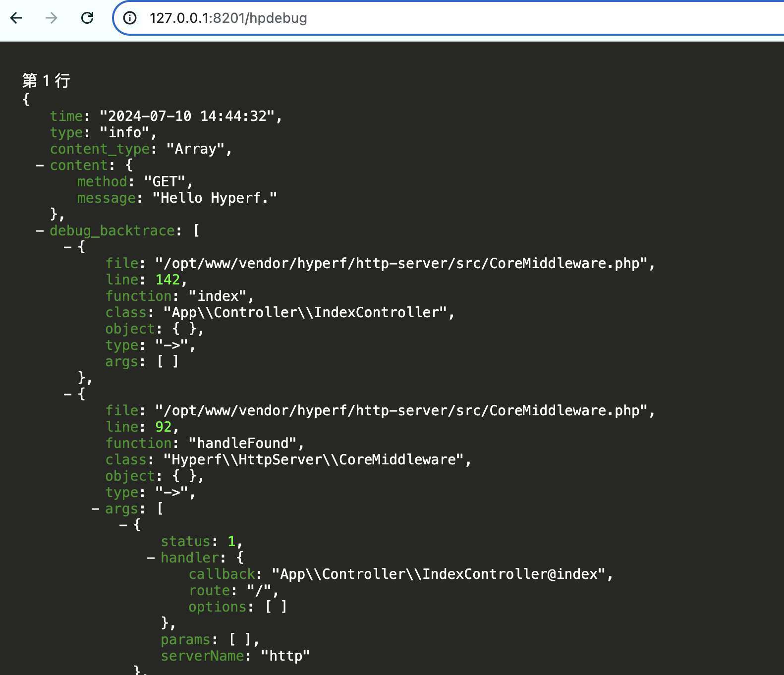Collapse the content object
The width and height of the screenshot is (784, 675).
(x=40, y=166)
